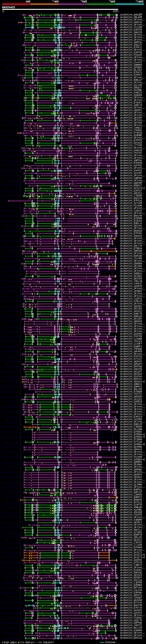Select the UniRef100_B7P671 label
146x644 pixels.
(x=131, y=72)
